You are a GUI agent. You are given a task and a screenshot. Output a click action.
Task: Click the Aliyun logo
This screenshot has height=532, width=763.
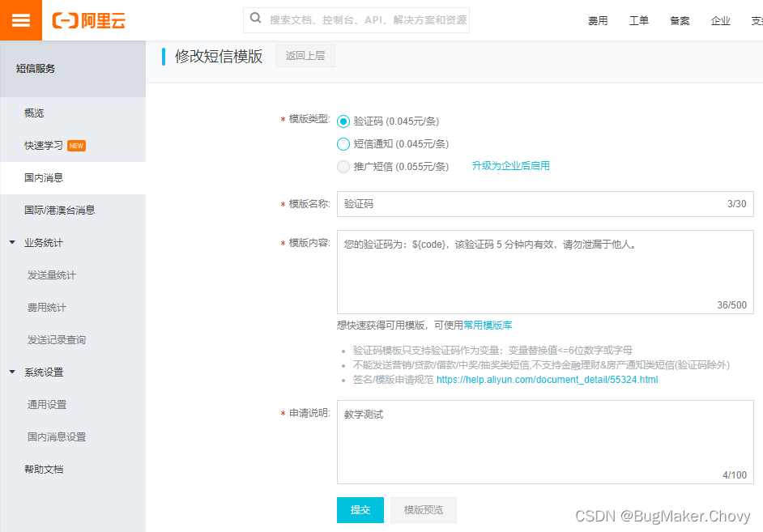[x=89, y=20]
